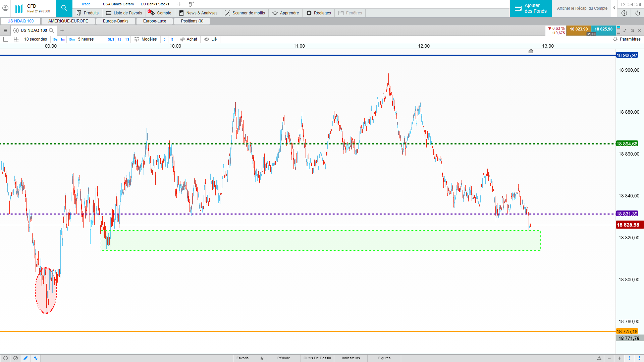Switch to the Europe-Banks tab
This screenshot has width=644, height=362.
coord(115,21)
